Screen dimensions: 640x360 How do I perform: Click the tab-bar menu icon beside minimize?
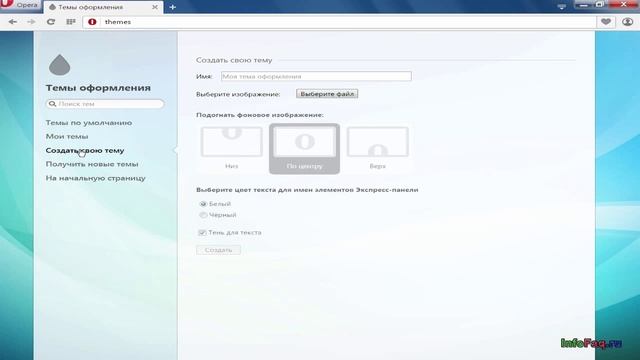(x=562, y=7)
